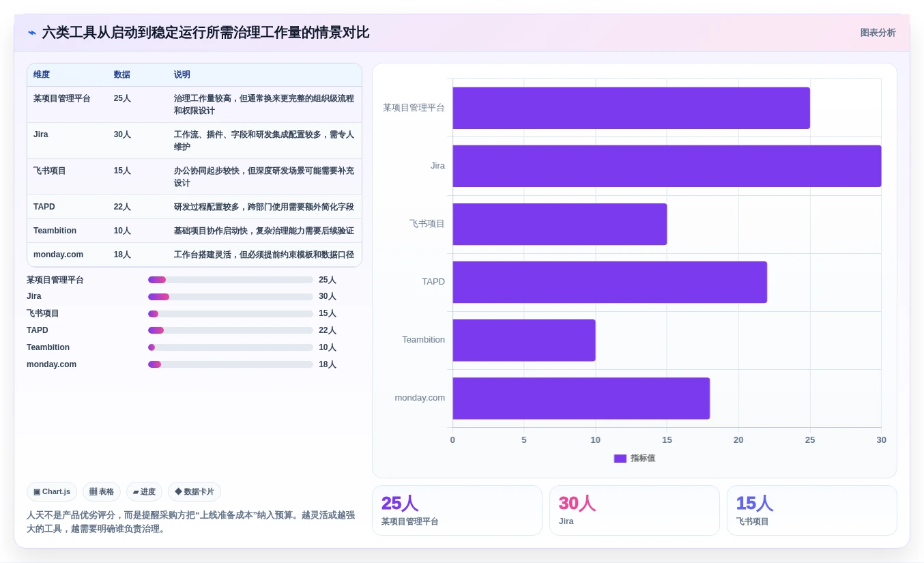924x563 pixels.
Task: Click the purple legend color swatch
Action: pos(620,459)
